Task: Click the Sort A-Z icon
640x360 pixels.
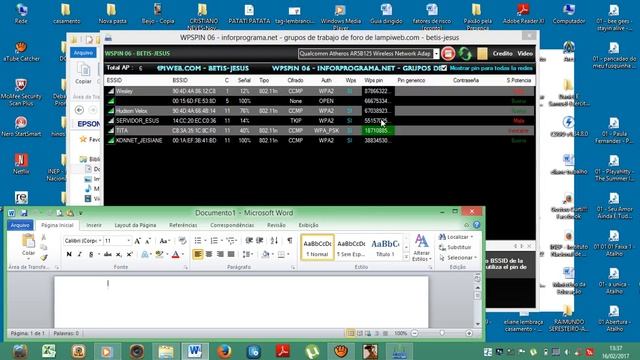Action: [x=274, y=241]
